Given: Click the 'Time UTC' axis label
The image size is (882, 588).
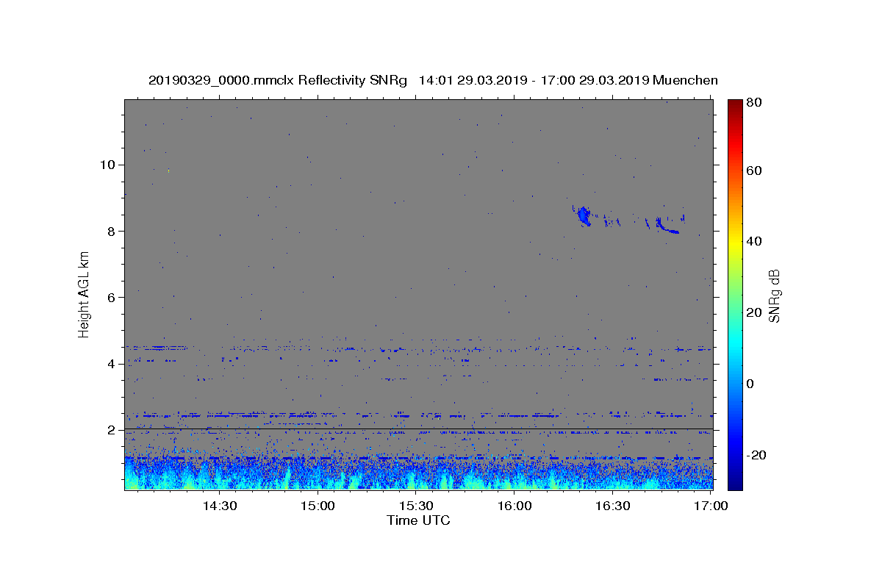Looking at the screenshot, I should coord(418,520).
